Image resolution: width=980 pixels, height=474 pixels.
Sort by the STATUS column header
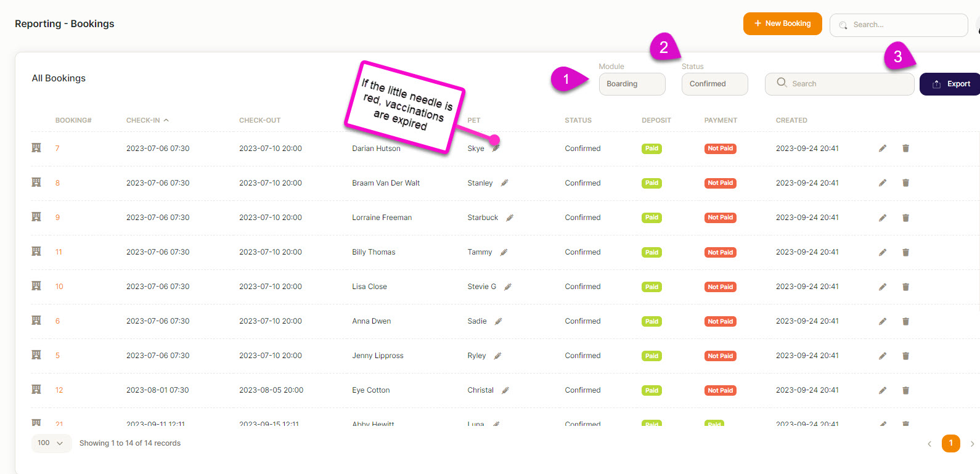pos(578,120)
